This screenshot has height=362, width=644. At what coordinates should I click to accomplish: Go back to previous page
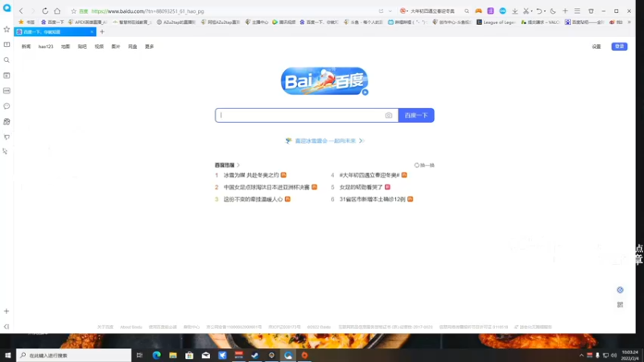21,11
